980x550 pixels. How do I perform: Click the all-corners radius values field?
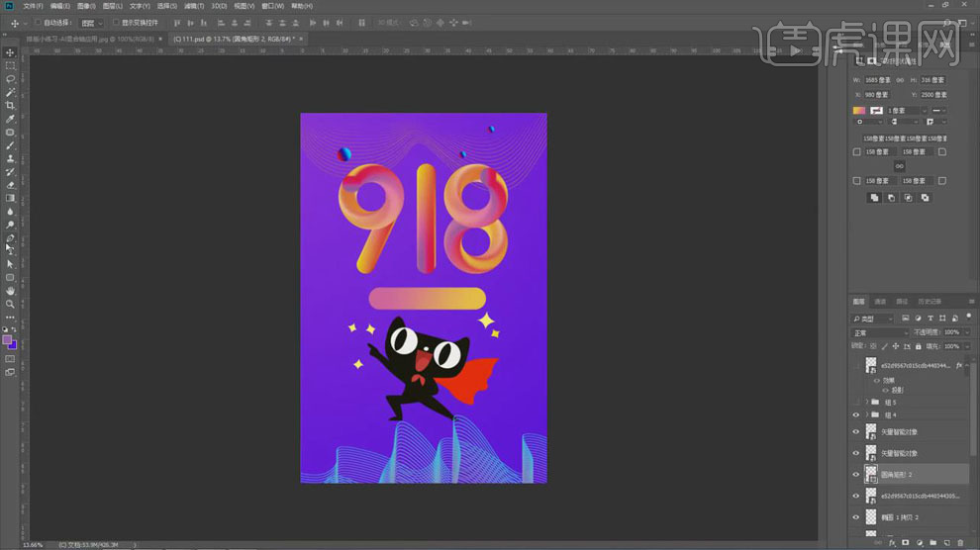[x=905, y=138]
